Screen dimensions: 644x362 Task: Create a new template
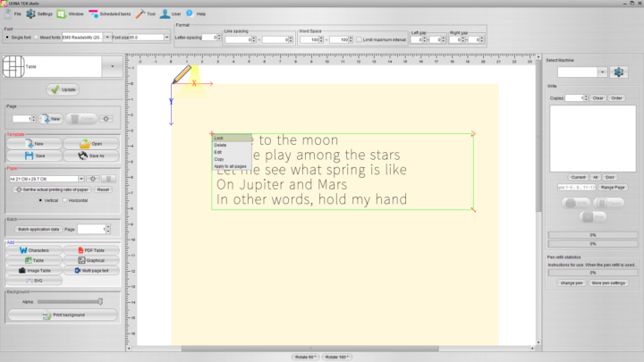pyautogui.click(x=34, y=144)
